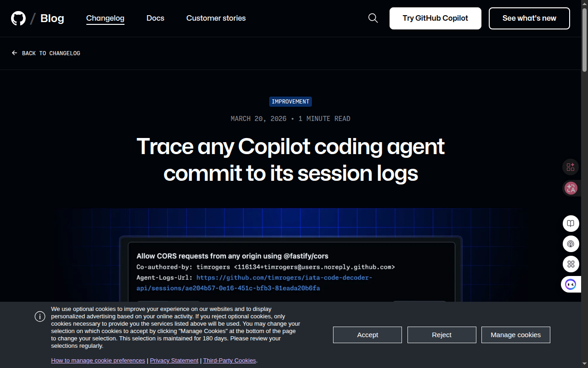Click the podcast broadcast sidebar icon
The image size is (588, 368).
(x=571, y=244)
